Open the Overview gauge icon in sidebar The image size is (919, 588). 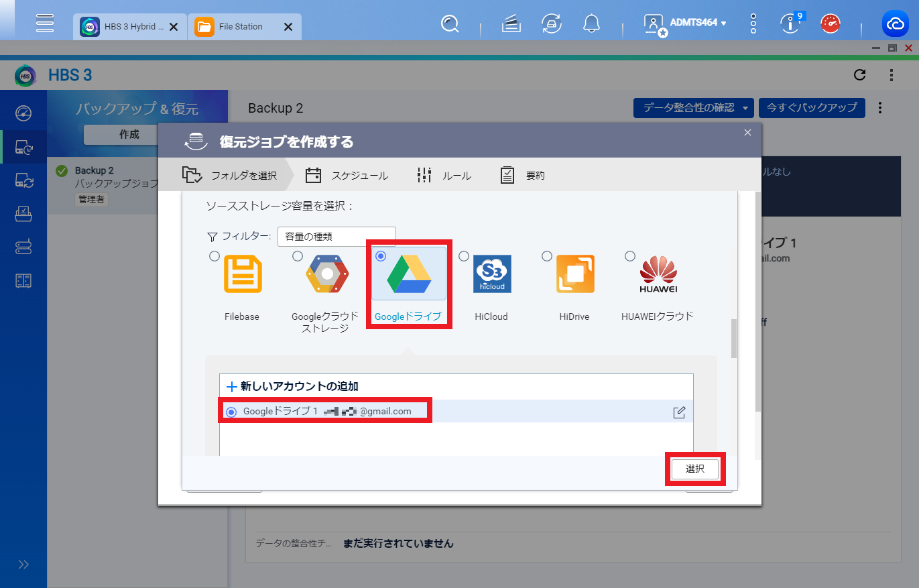coord(23,113)
